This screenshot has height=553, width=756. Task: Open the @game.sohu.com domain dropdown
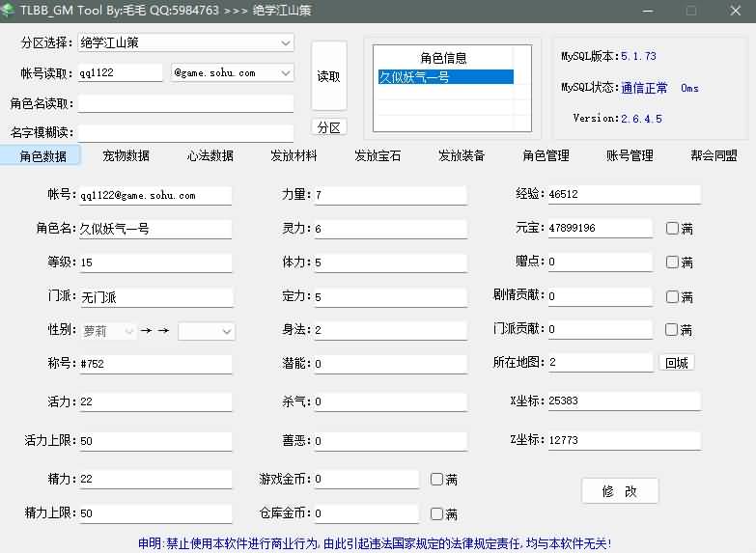[x=233, y=72]
